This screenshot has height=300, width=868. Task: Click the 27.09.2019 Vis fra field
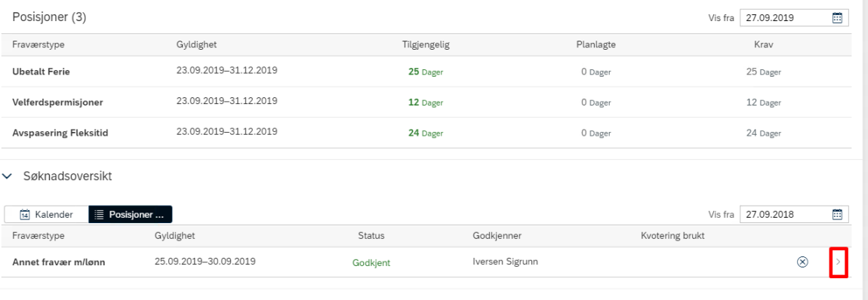tap(786, 17)
